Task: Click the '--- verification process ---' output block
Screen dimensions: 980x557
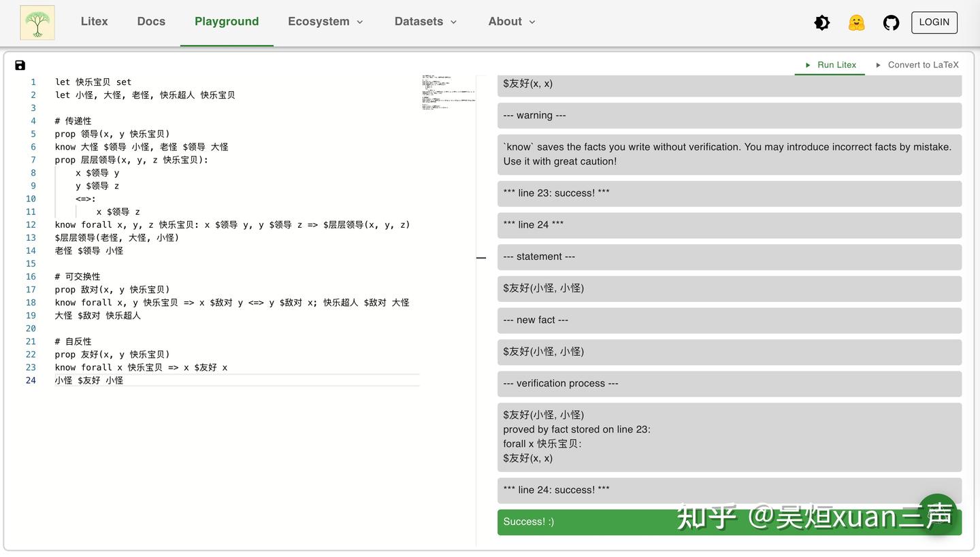Action: click(730, 384)
